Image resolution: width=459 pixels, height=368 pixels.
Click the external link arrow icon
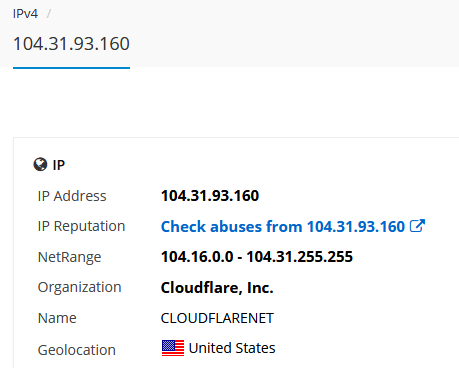pyautogui.click(x=417, y=226)
